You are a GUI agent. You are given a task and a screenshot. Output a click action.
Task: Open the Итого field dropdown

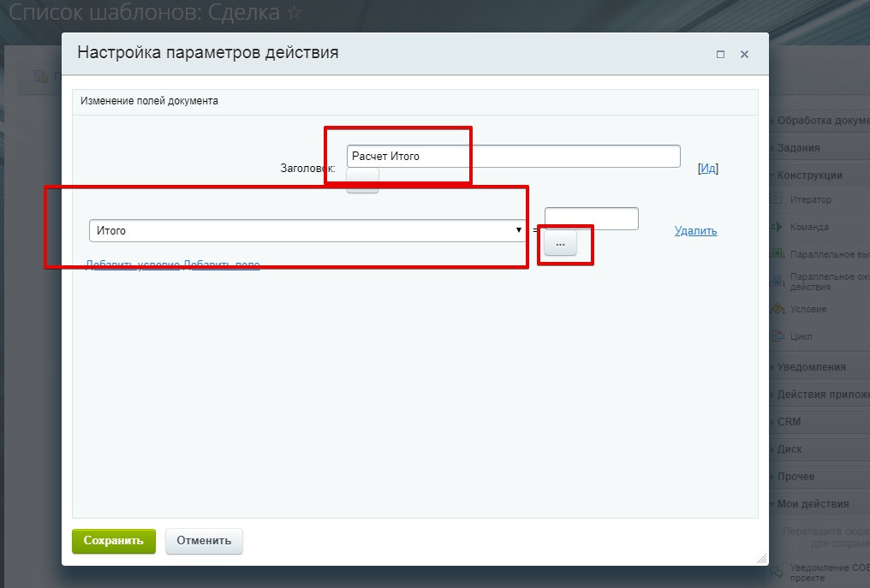tap(307, 230)
